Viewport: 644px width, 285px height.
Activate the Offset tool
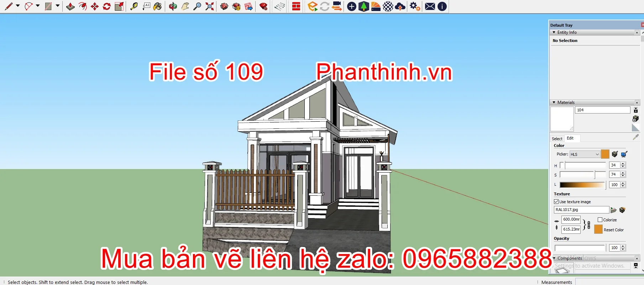83,6
